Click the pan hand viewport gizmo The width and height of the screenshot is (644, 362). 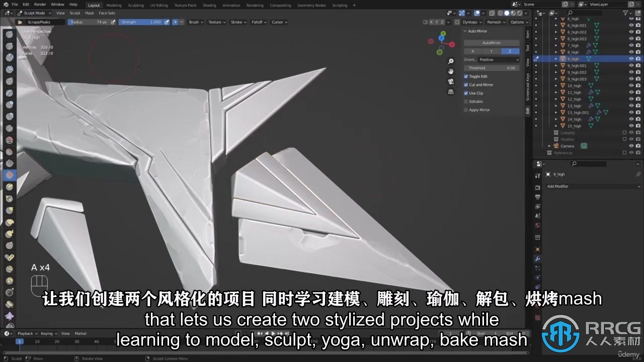click(x=451, y=71)
